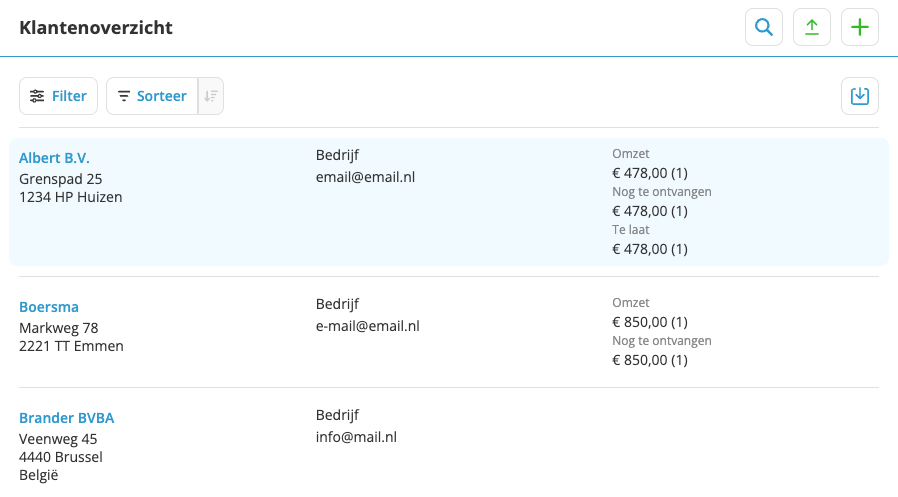Click Albert's Nog te ontvangen amount
Screen dimensions: 898x497
coord(650,211)
